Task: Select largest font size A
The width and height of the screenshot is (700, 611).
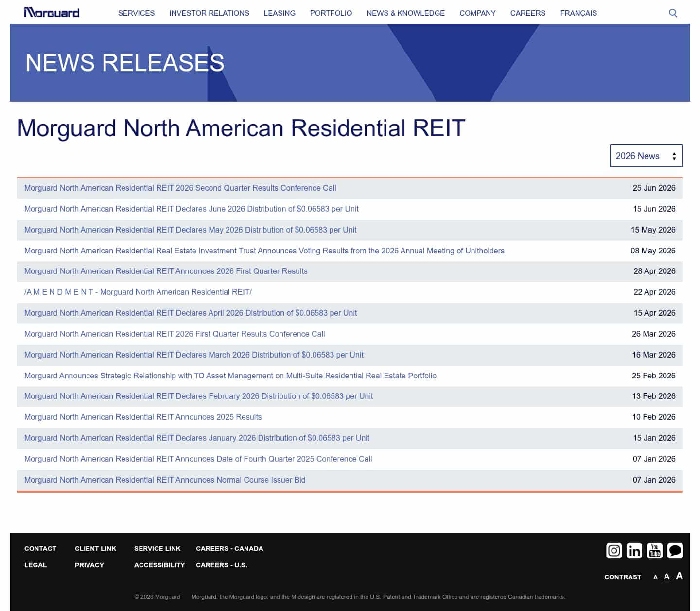Action: [x=679, y=576]
